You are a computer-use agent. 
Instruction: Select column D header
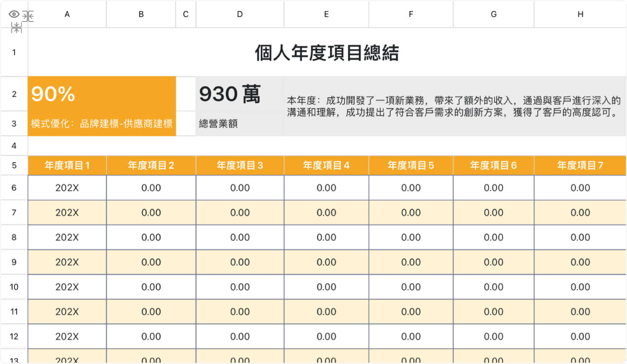pos(240,14)
